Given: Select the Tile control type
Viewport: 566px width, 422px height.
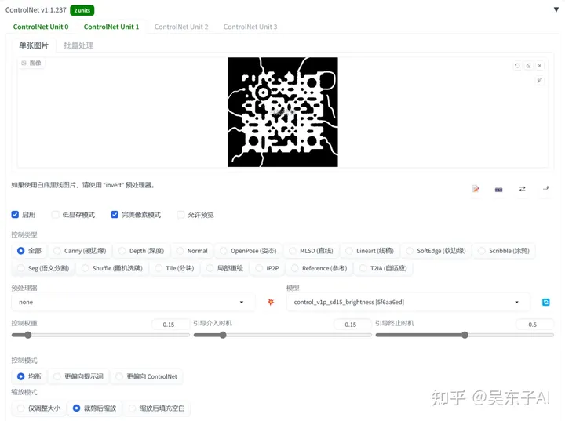Looking at the screenshot, I should pos(175,268).
